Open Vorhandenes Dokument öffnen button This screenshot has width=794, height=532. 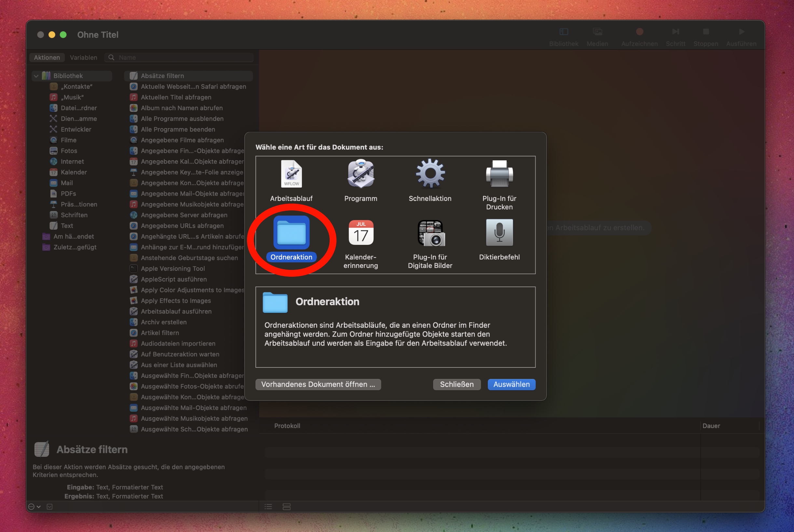318,384
